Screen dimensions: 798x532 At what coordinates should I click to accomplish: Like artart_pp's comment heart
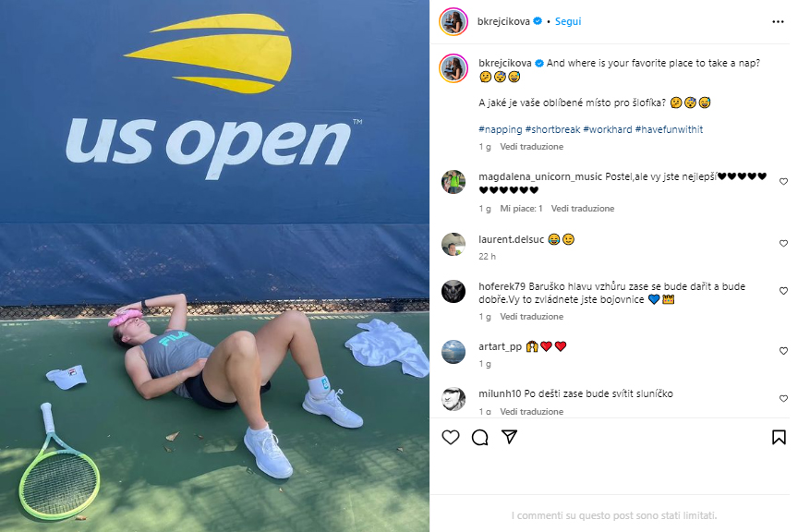pos(783,351)
